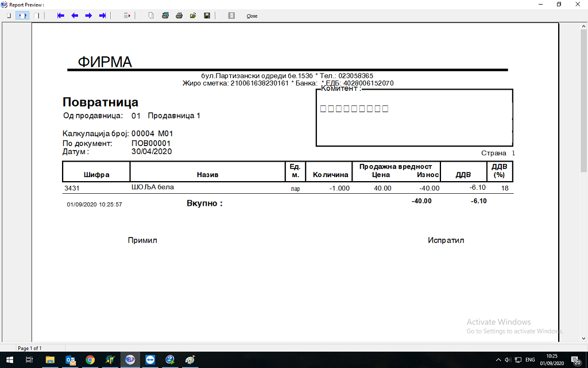Click the ФИРМА company heading
Image resolution: width=588 pixels, height=368 pixels.
pyautogui.click(x=105, y=62)
